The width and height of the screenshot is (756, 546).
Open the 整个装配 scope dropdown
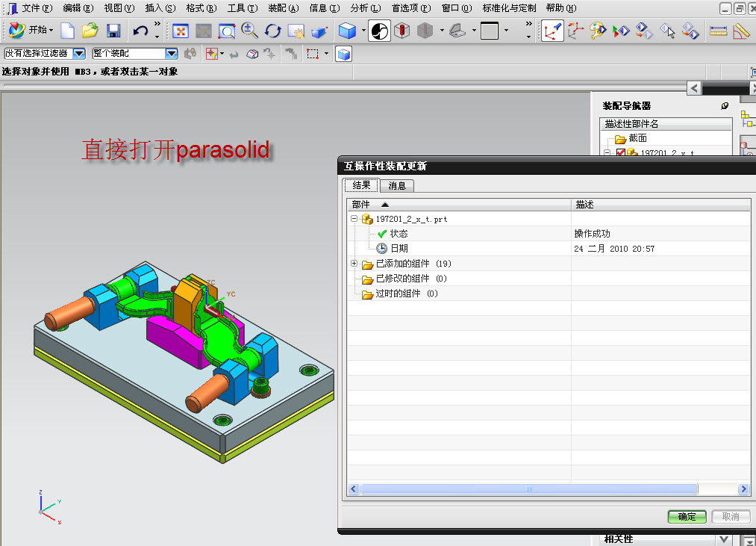click(x=171, y=54)
